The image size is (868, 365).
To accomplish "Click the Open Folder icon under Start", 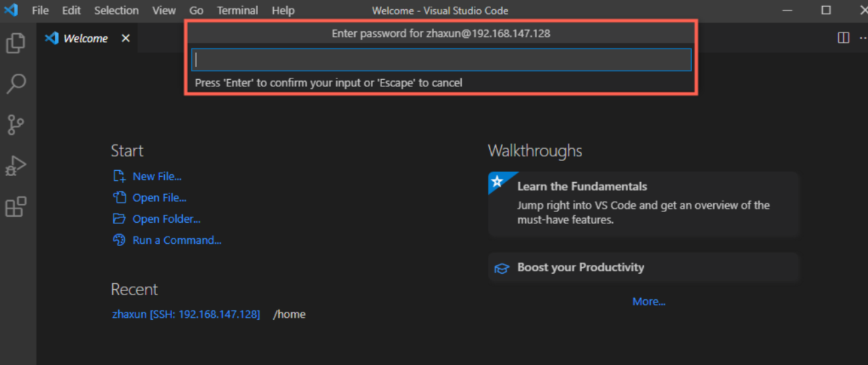I will 119,219.
